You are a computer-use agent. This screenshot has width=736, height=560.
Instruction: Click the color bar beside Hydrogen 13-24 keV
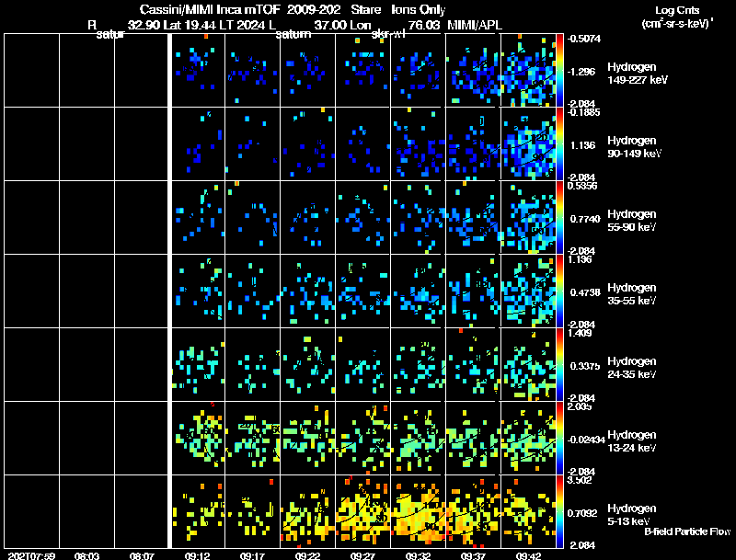(559, 439)
